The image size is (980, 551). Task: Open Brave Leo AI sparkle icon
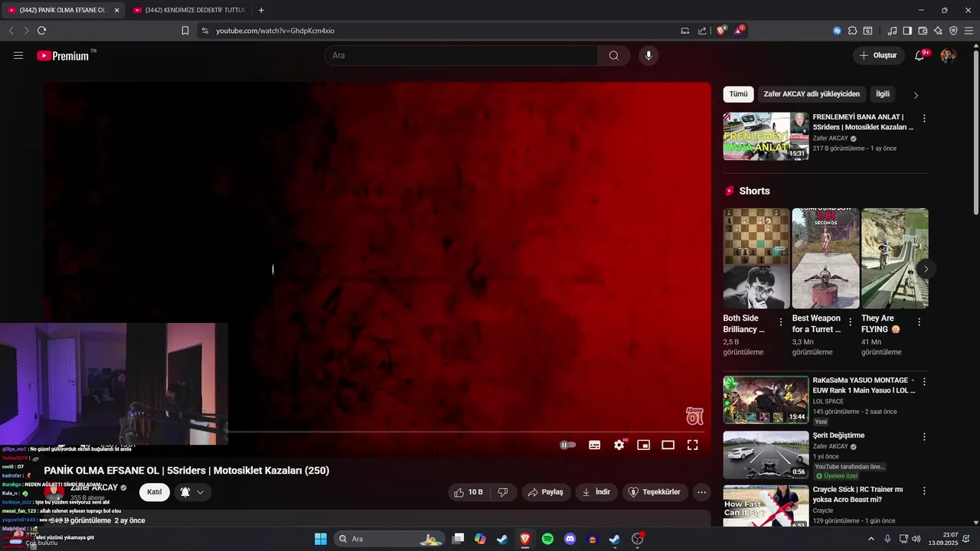938,31
